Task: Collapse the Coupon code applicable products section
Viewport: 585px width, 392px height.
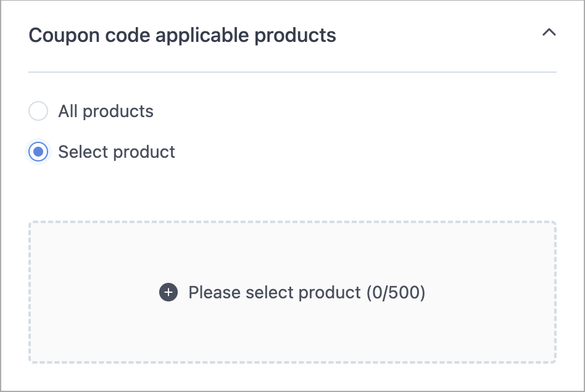Action: tap(549, 33)
